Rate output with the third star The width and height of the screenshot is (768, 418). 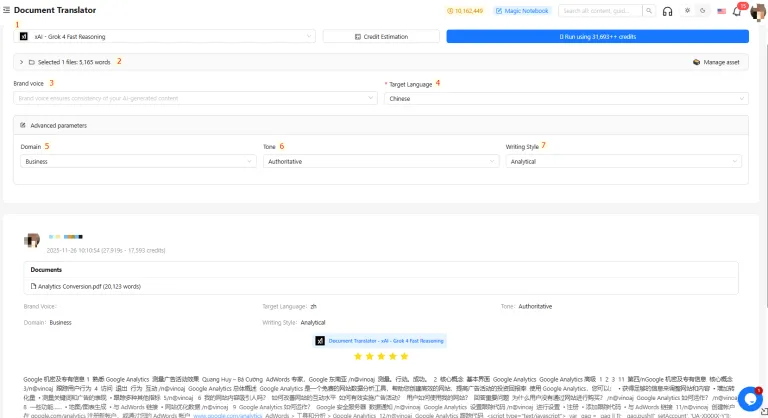tap(381, 356)
